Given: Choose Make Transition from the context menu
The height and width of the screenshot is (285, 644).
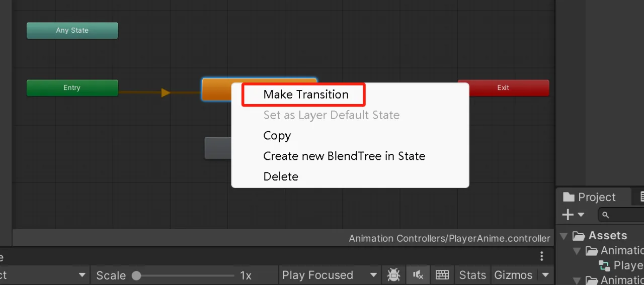Looking at the screenshot, I should coord(306,94).
